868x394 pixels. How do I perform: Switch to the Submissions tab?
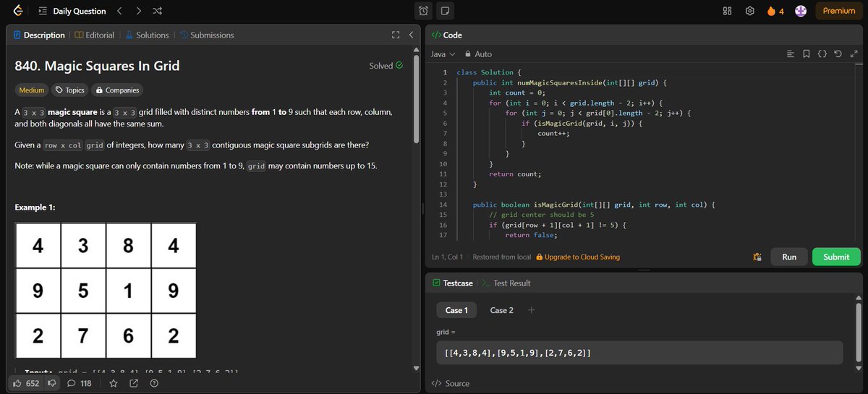pos(206,35)
